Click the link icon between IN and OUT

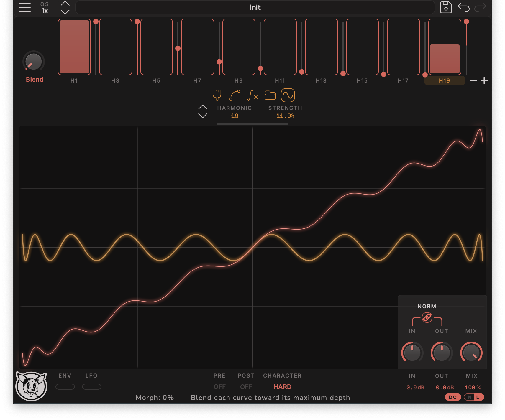427,317
